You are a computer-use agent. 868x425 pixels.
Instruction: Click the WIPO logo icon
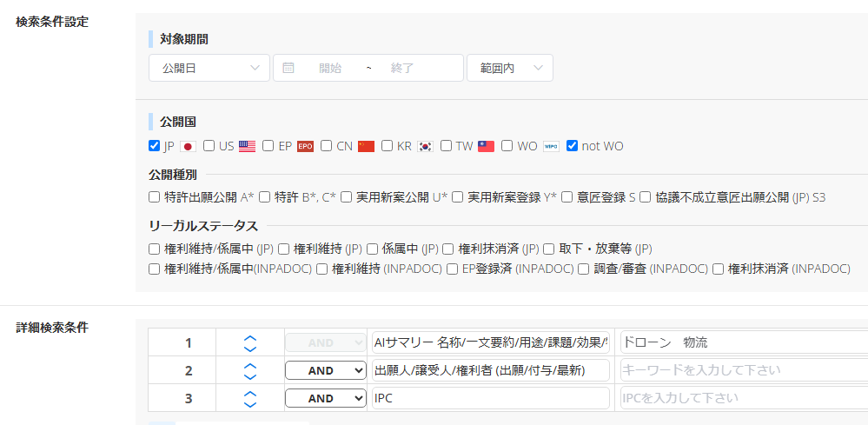coord(551,146)
